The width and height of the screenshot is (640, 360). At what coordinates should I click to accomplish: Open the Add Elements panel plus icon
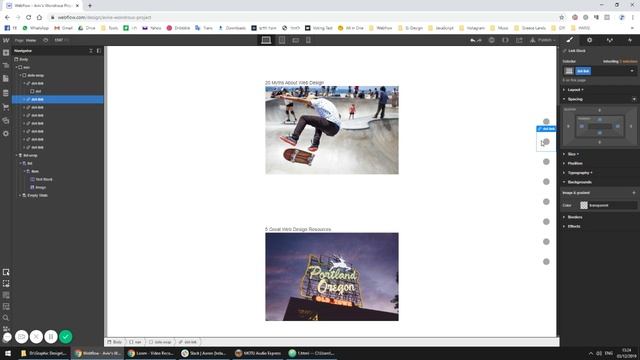6,53
